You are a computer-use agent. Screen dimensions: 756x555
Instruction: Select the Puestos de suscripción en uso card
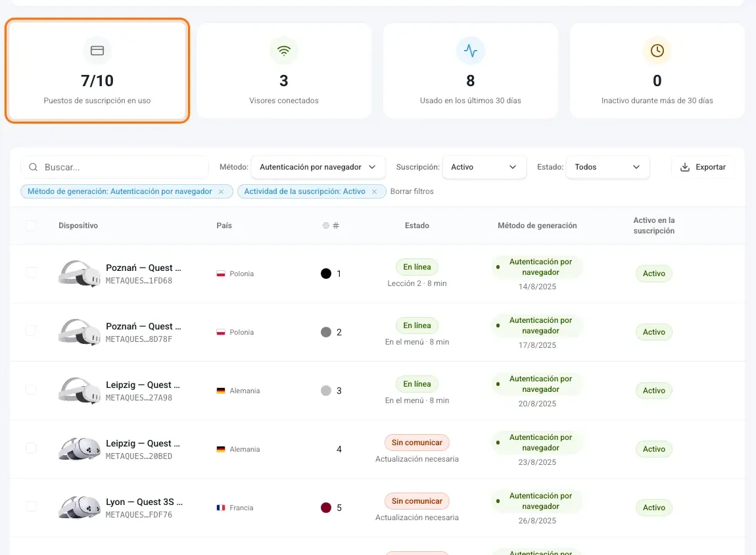click(97, 71)
